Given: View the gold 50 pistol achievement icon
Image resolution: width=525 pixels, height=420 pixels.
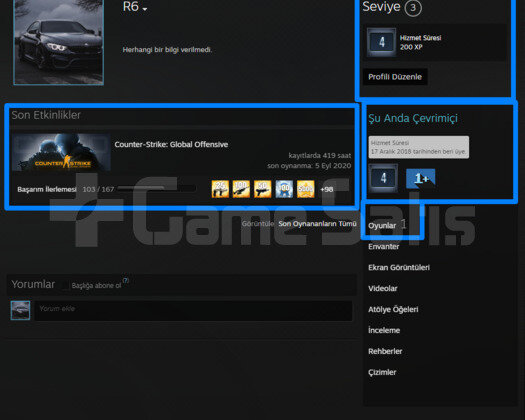Looking at the screenshot, I should (263, 189).
